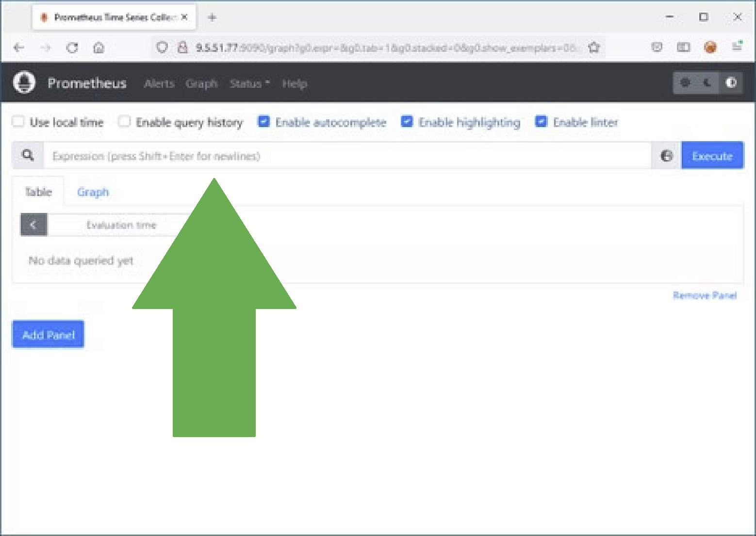Click the browser back arrow

[x=19, y=48]
